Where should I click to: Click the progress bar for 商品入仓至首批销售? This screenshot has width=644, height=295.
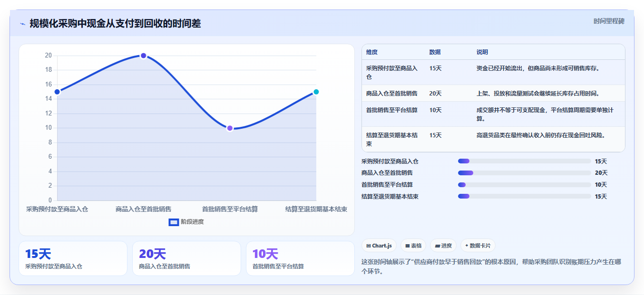(x=524, y=173)
